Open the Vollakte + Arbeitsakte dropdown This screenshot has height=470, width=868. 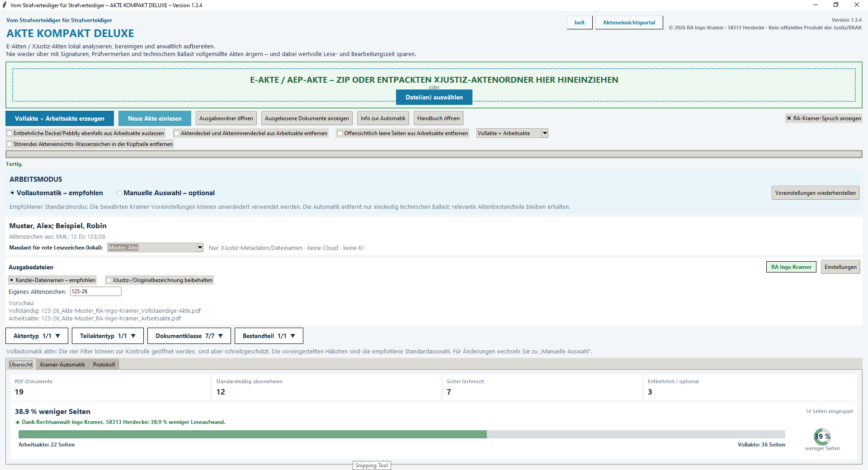tap(512, 133)
